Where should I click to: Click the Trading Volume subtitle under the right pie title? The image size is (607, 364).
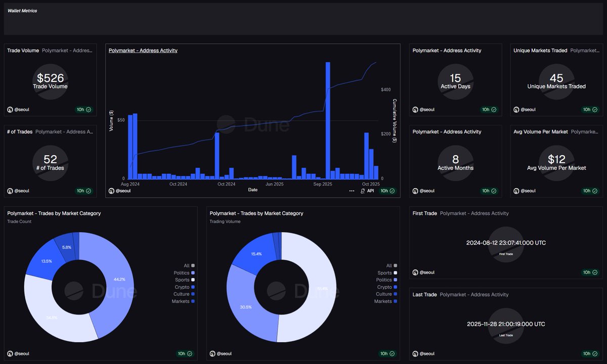[x=225, y=221]
